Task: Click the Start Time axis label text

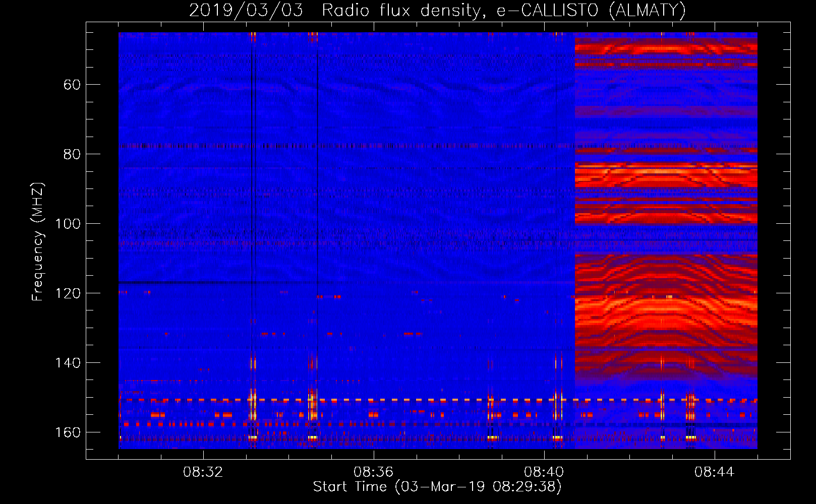Action: [437, 487]
